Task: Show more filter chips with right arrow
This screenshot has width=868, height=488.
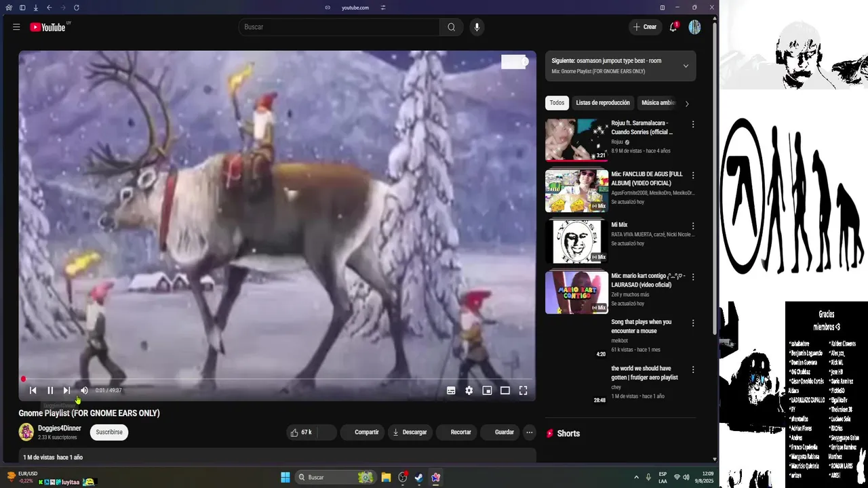Action: click(x=687, y=104)
